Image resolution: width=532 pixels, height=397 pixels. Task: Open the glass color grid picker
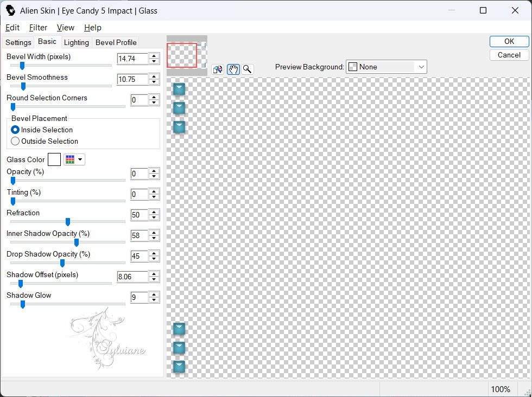pyautogui.click(x=70, y=159)
